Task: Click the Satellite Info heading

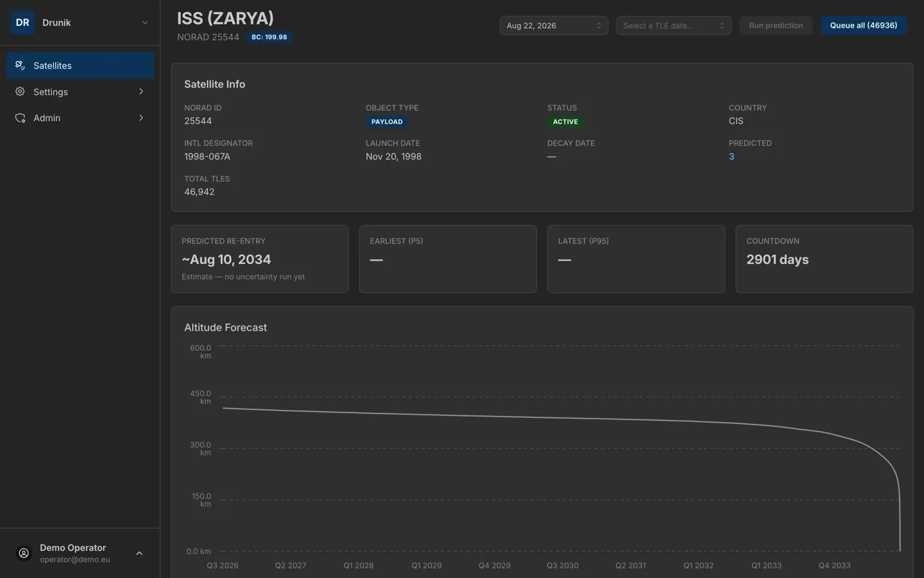Action: [x=214, y=84]
